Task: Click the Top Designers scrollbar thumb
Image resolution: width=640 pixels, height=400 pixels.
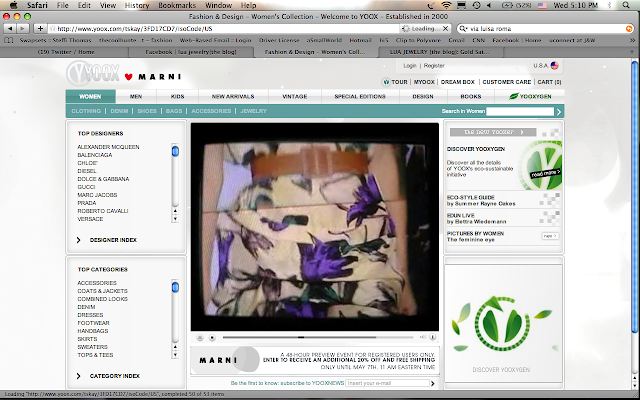Action: click(175, 151)
